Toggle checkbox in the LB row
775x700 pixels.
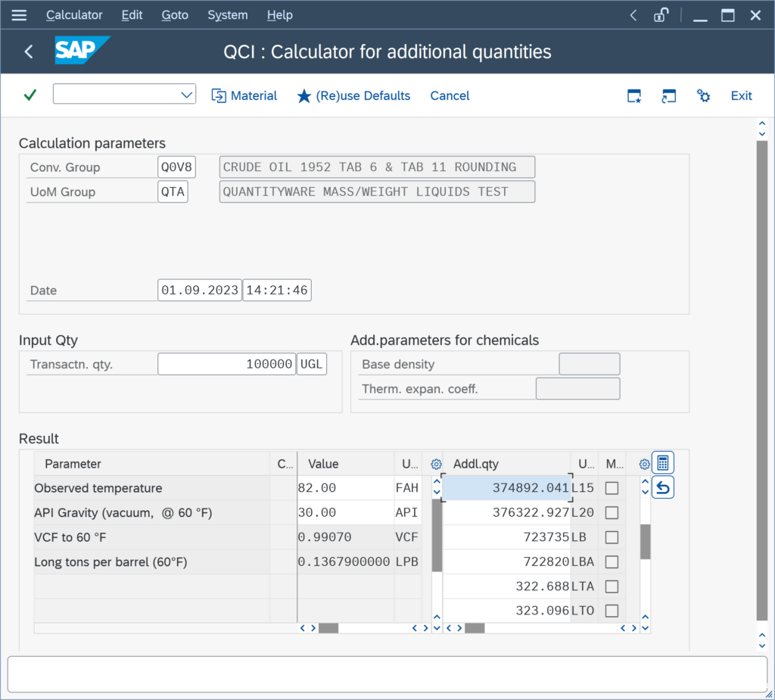612,537
